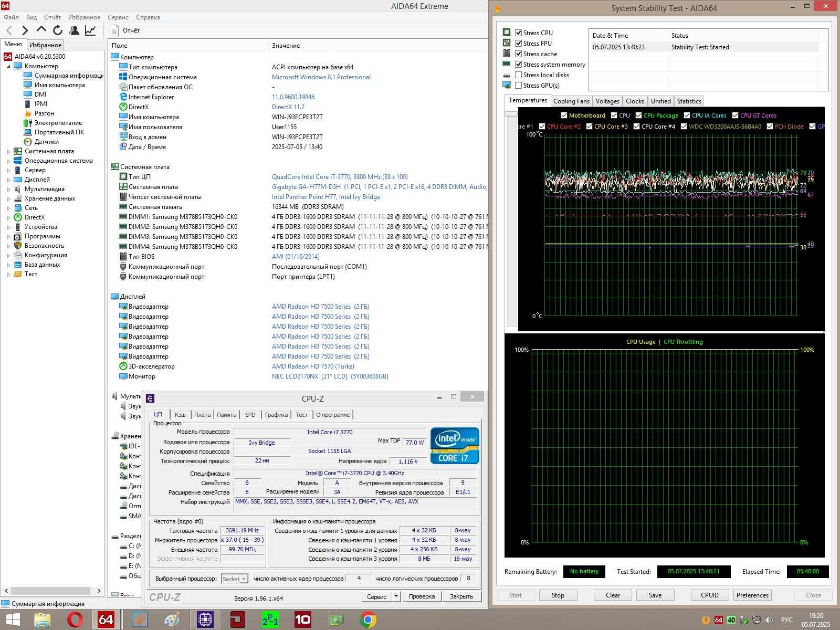This screenshot has width=840, height=630.
Task: Open the graph chart toolbar icon
Action: pyautogui.click(x=91, y=30)
